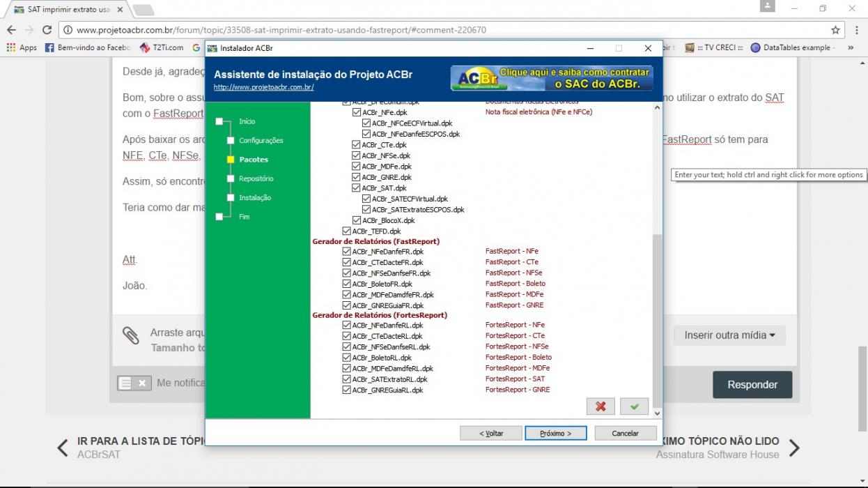
Task: Open the Facebook bookmark
Action: pos(88,47)
